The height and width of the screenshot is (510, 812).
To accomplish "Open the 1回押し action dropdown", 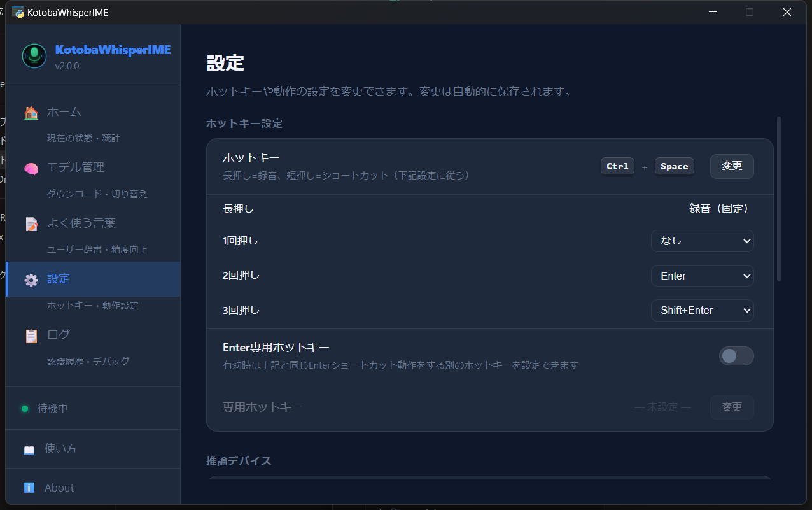I will click(x=702, y=241).
